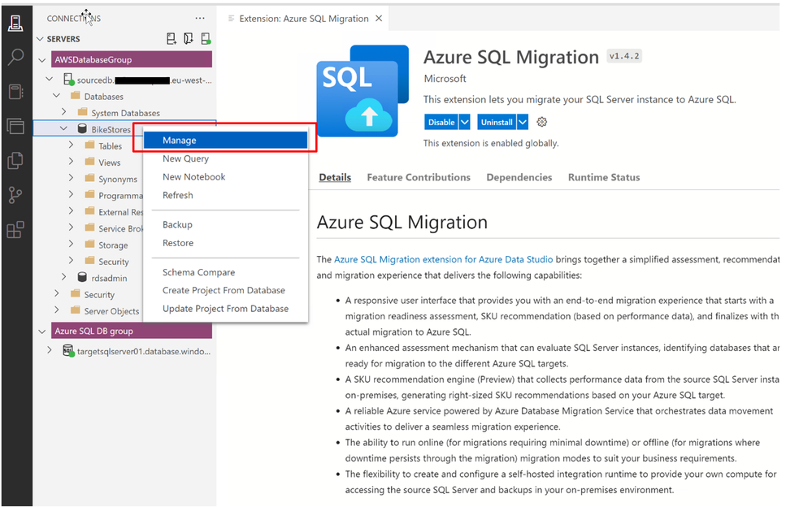
Task: Click the New Connection icon in Servers
Action: [172, 38]
